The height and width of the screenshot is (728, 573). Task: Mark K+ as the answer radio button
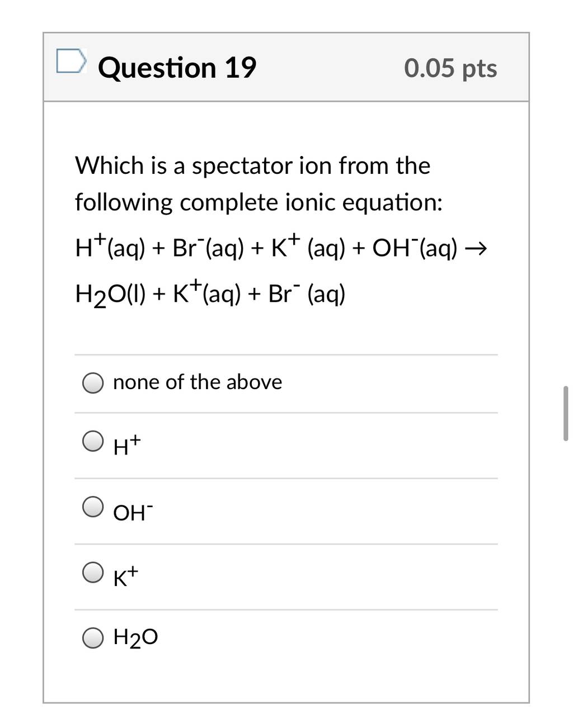tap(93, 572)
